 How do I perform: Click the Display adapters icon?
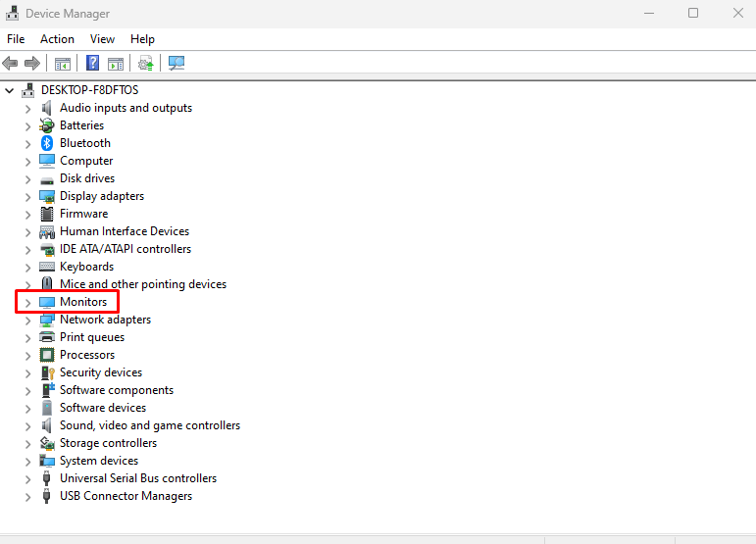47,197
